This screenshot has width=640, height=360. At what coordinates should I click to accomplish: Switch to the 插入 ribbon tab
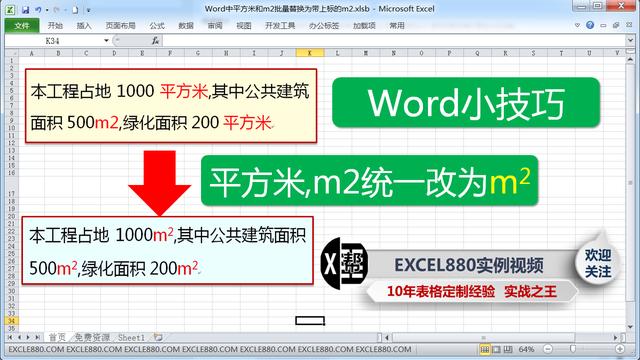(84, 25)
